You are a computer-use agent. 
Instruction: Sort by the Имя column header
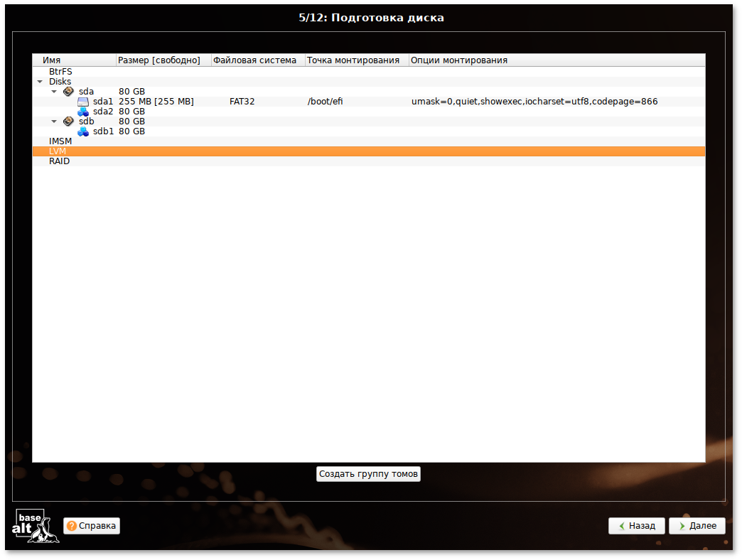(51, 60)
